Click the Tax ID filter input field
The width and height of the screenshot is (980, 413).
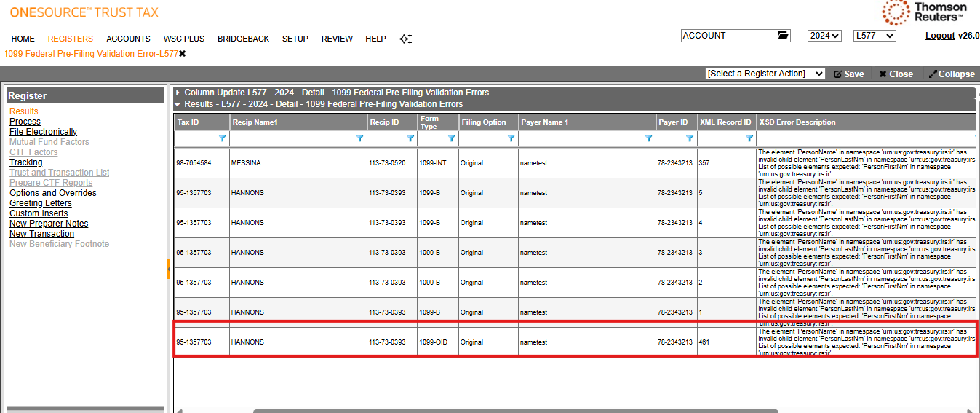pos(196,138)
